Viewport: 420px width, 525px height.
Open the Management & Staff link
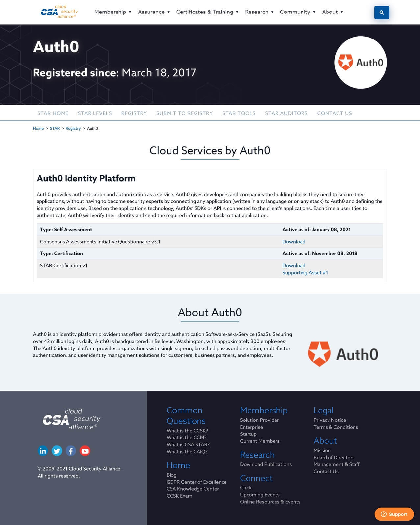336,464
